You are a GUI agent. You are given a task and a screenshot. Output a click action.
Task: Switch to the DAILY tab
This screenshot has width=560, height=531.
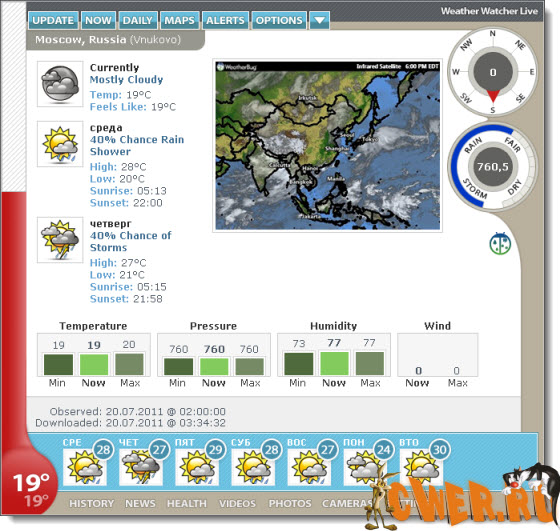(138, 20)
